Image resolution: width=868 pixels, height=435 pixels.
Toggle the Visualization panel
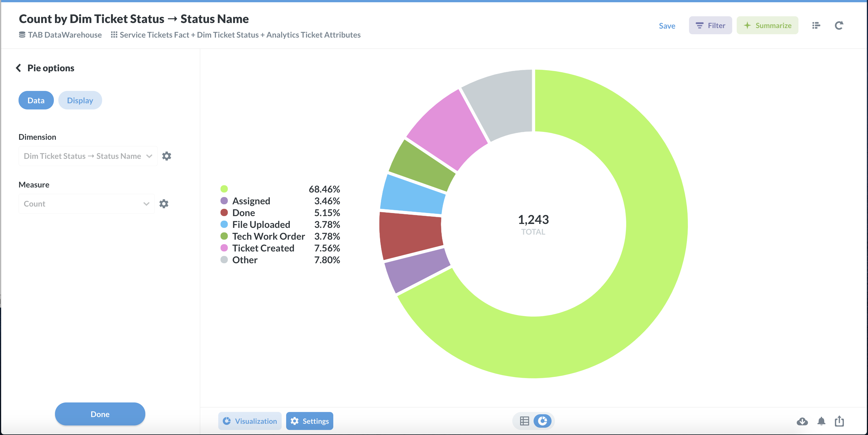pyautogui.click(x=249, y=421)
